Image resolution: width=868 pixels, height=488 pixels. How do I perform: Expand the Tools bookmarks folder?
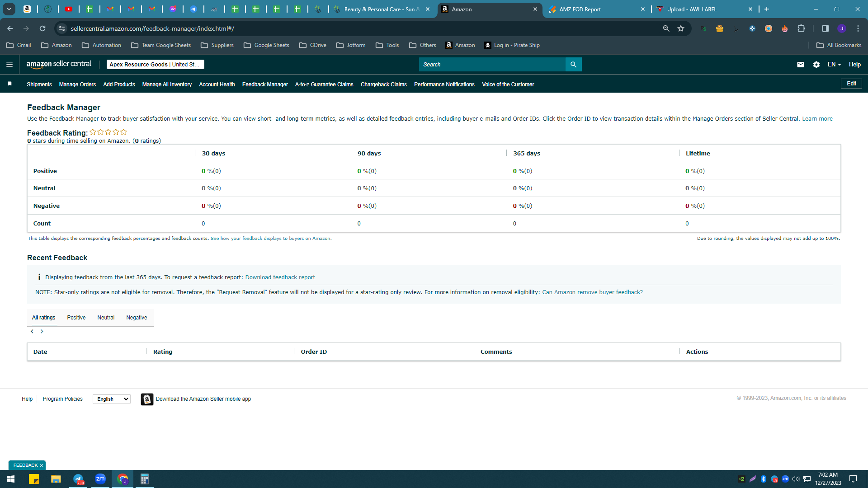387,45
